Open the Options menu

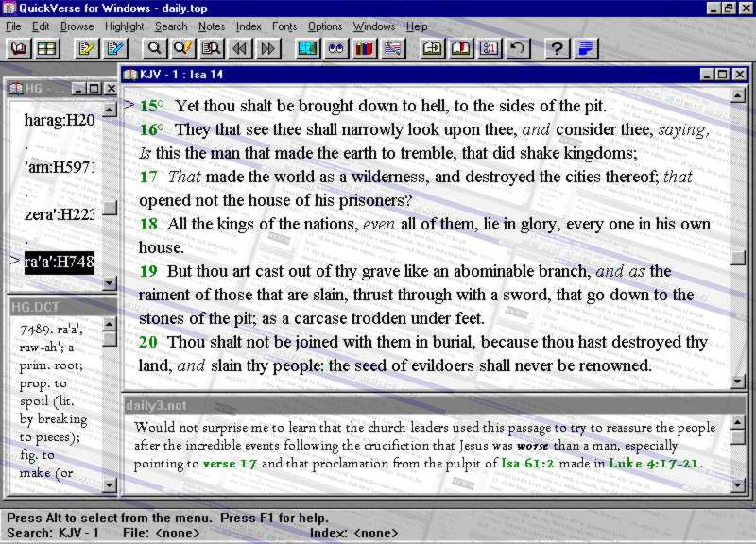click(x=325, y=26)
